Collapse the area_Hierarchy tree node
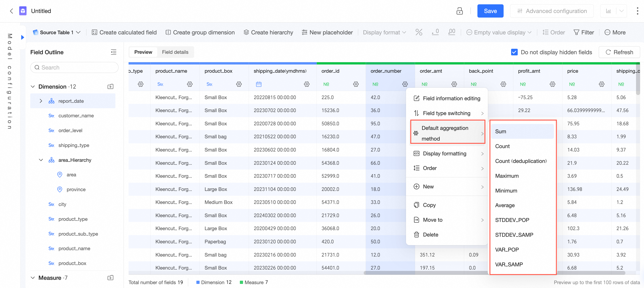Image resolution: width=644 pixels, height=288 pixels. coord(41,160)
